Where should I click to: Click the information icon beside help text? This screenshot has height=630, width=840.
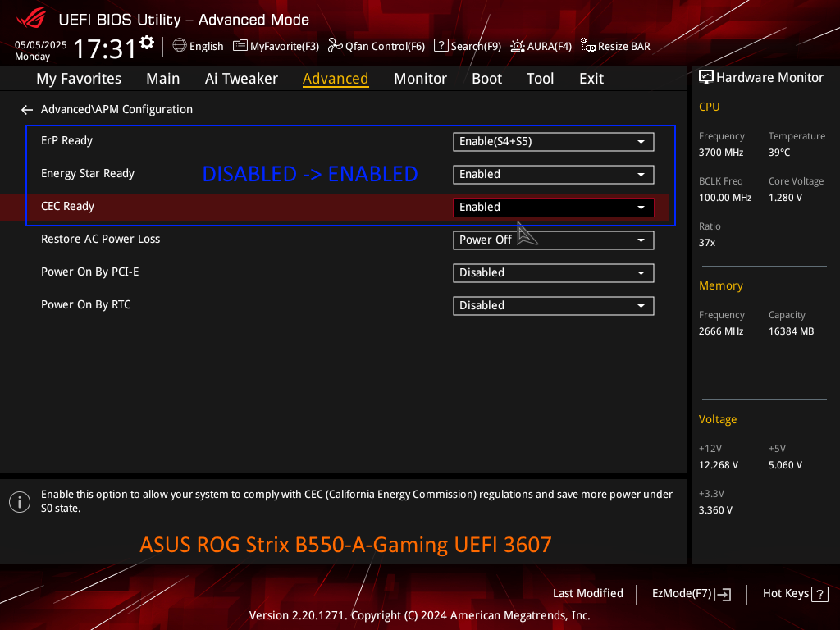[x=20, y=502]
